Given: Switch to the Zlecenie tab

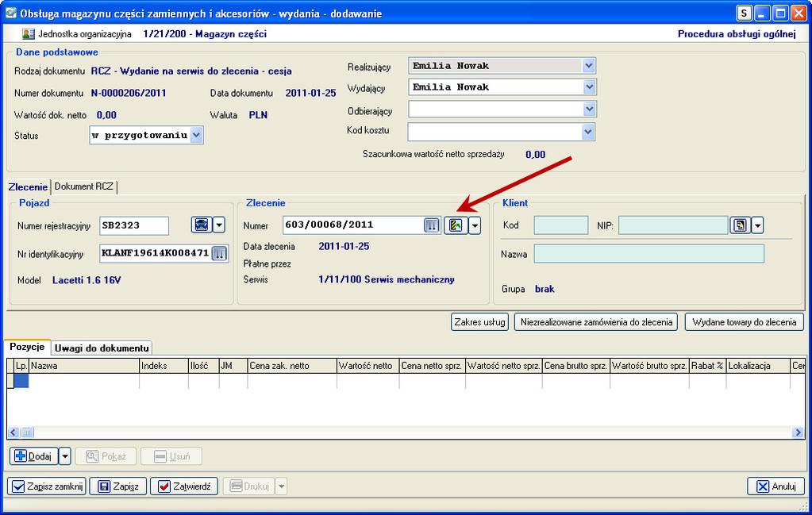Looking at the screenshot, I should click(x=28, y=186).
